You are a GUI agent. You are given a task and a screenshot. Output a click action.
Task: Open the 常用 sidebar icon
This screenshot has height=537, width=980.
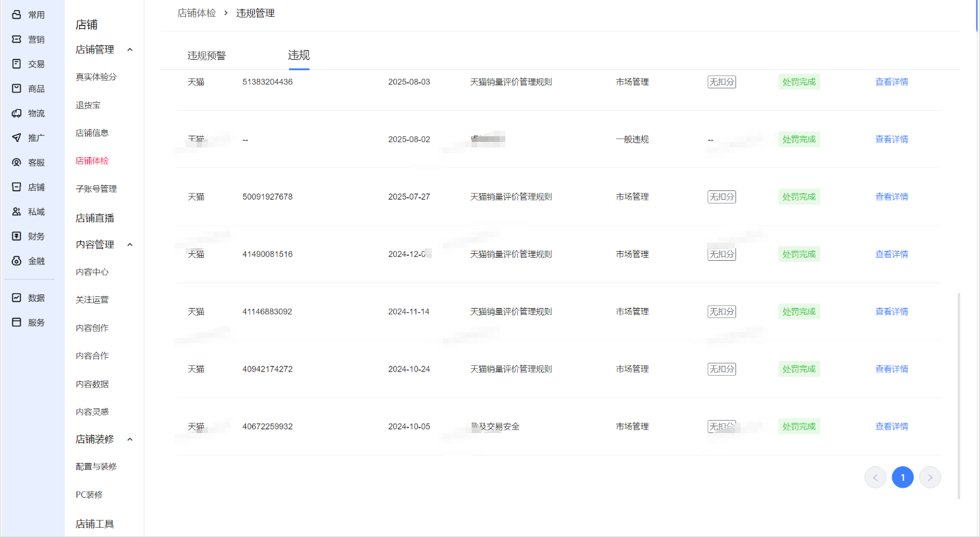pos(17,14)
